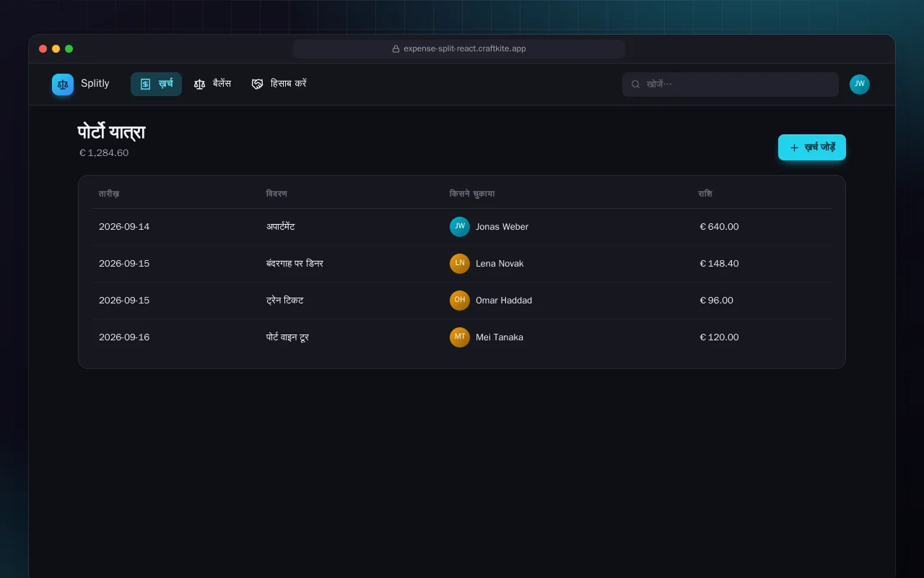The width and height of the screenshot is (924, 578).
Task: Click the lock icon in the address bar
Action: click(x=396, y=49)
